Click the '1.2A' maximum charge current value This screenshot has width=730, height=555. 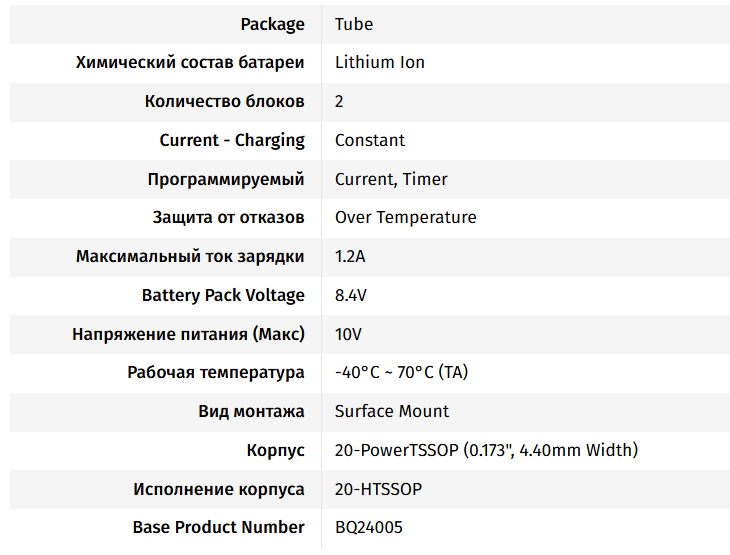click(350, 257)
